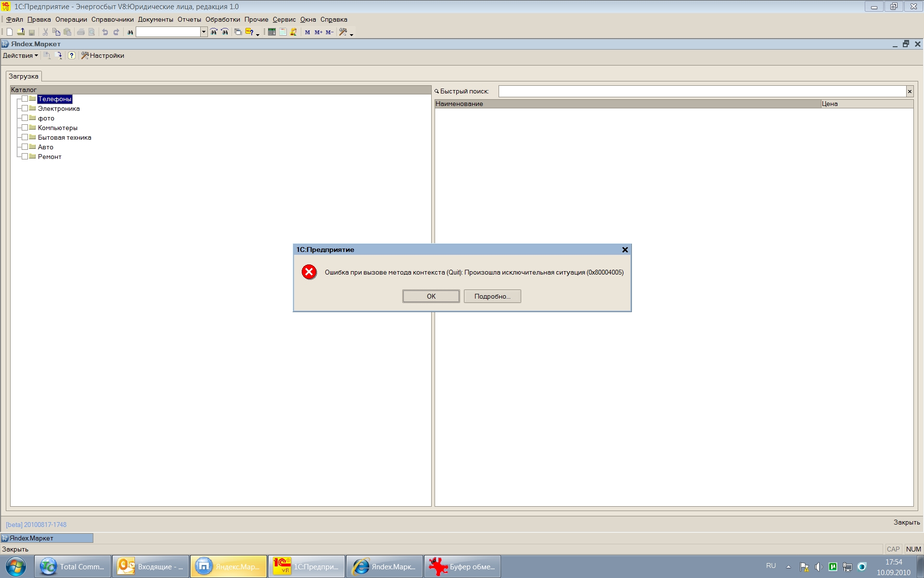924x578 pixels.
Task: Click the main toolbar tools icon
Action: (343, 32)
